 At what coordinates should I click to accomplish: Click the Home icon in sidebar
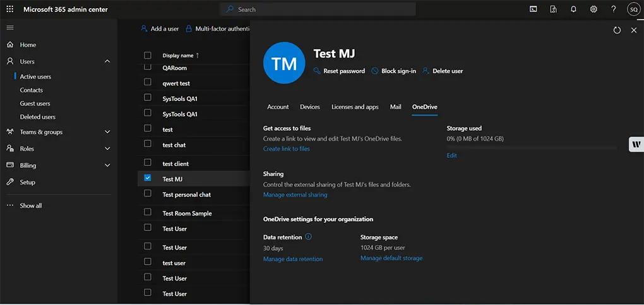[10, 44]
